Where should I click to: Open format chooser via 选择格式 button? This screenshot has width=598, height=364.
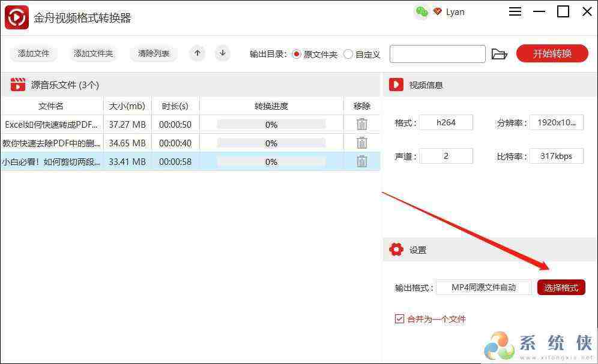tap(561, 288)
